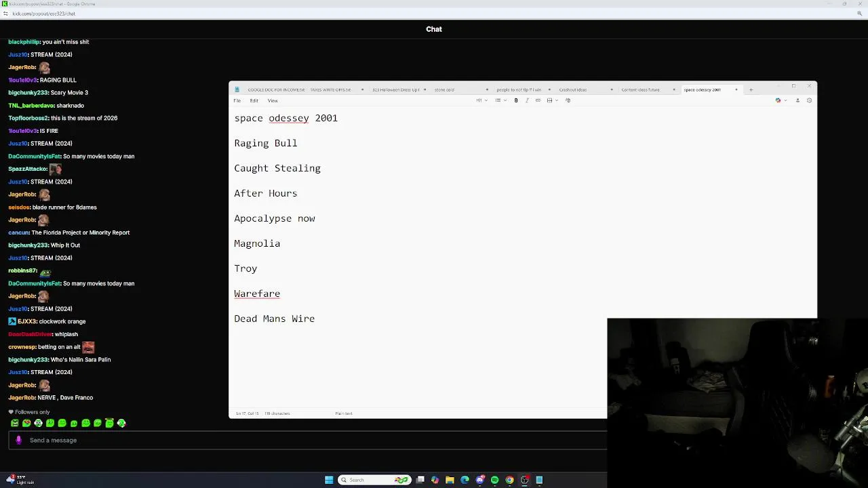This screenshot has width=868, height=488.
Task: Click the purple microphone icon in chat box
Action: point(18,441)
